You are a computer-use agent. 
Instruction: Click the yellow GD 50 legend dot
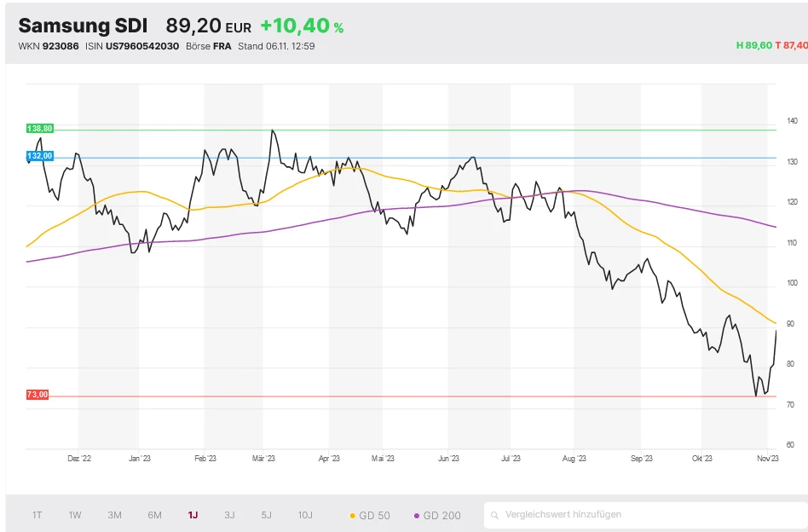[353, 516]
